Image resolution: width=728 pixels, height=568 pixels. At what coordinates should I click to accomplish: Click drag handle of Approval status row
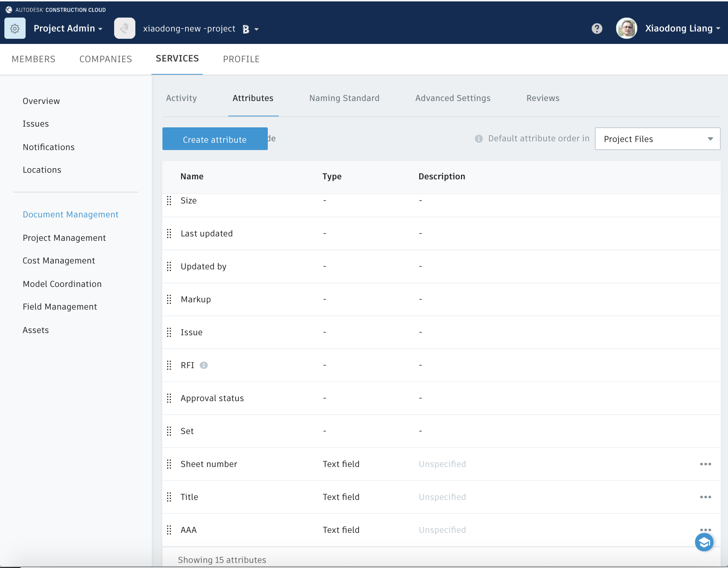(x=169, y=398)
